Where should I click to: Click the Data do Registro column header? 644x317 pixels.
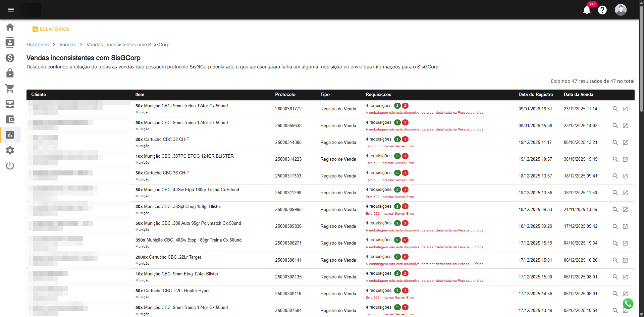point(536,95)
